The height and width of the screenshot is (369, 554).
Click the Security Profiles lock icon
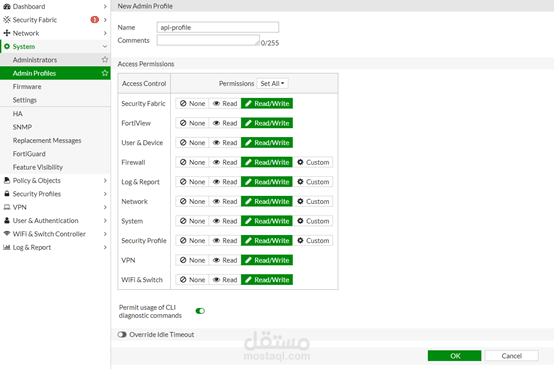click(7, 194)
